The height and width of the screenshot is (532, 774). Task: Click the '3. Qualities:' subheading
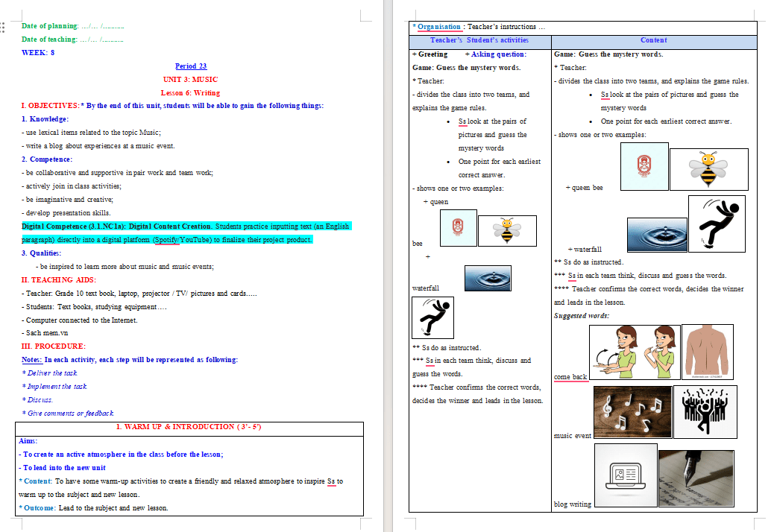[41, 253]
